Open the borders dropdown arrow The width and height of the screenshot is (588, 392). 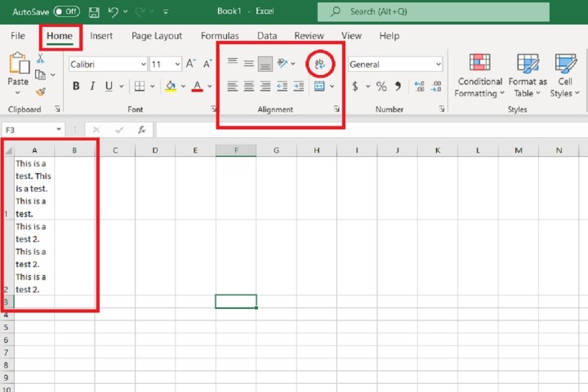(x=152, y=87)
